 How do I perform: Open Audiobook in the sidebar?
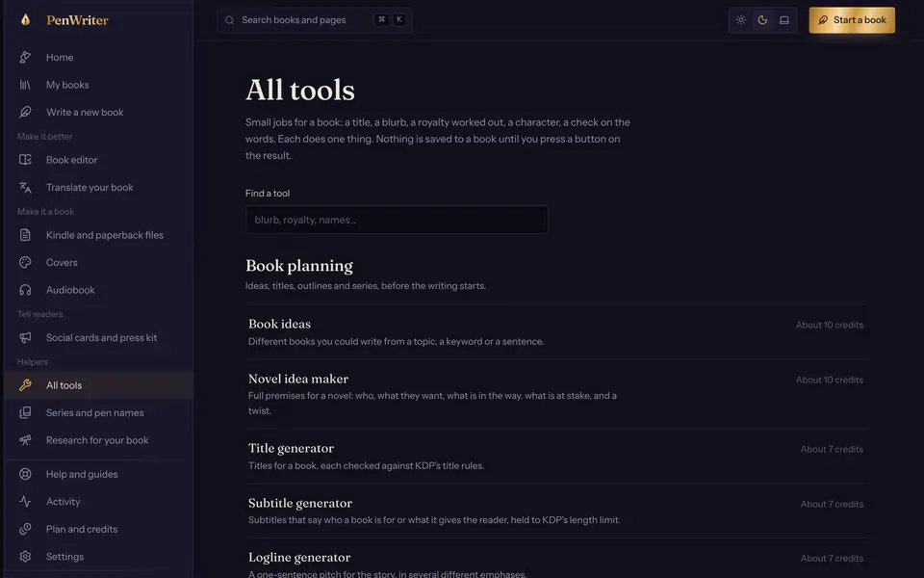point(98,290)
